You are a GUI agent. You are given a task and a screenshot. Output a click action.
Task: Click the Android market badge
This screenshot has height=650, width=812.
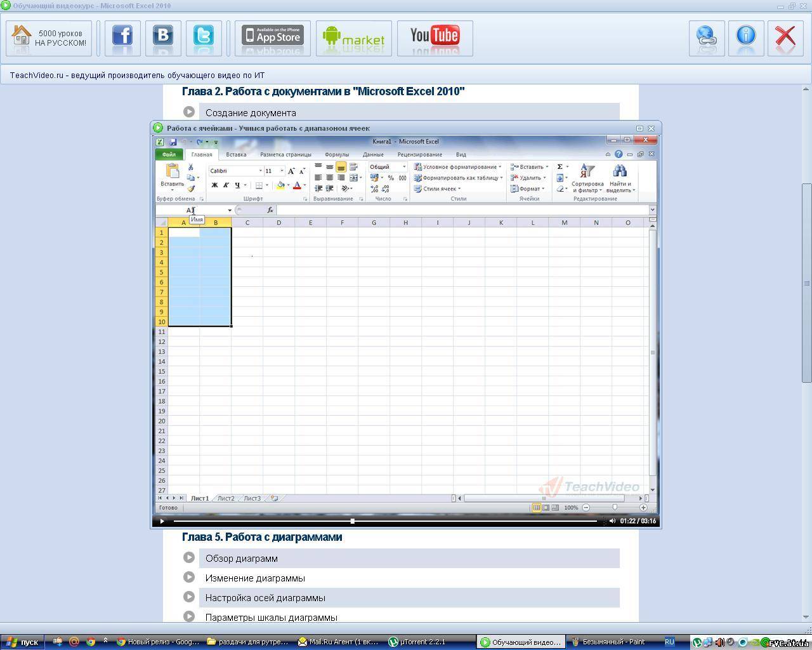click(354, 39)
